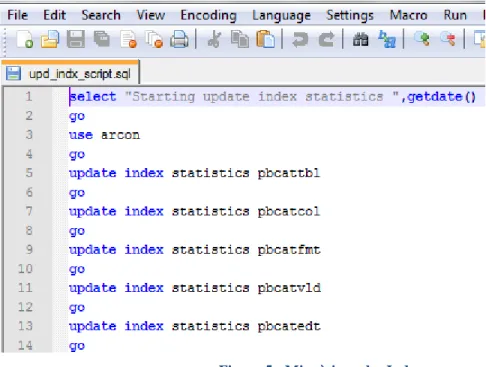Open the View menu
Screen dimensions: 486x367
(151, 15)
